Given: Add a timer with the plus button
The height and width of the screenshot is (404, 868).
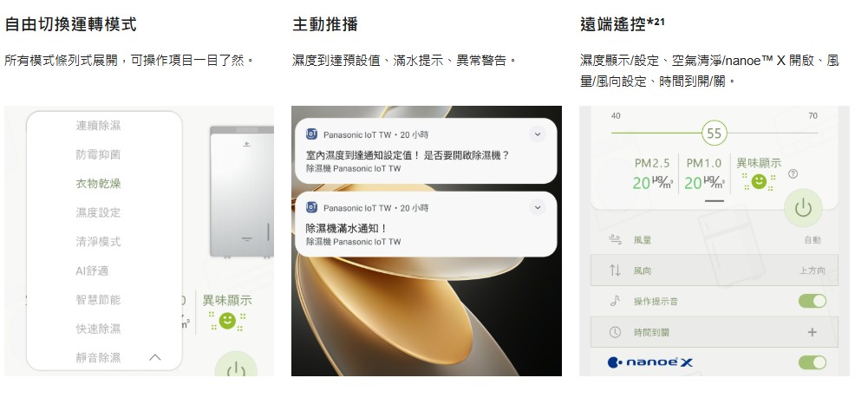Looking at the screenshot, I should coord(812,332).
